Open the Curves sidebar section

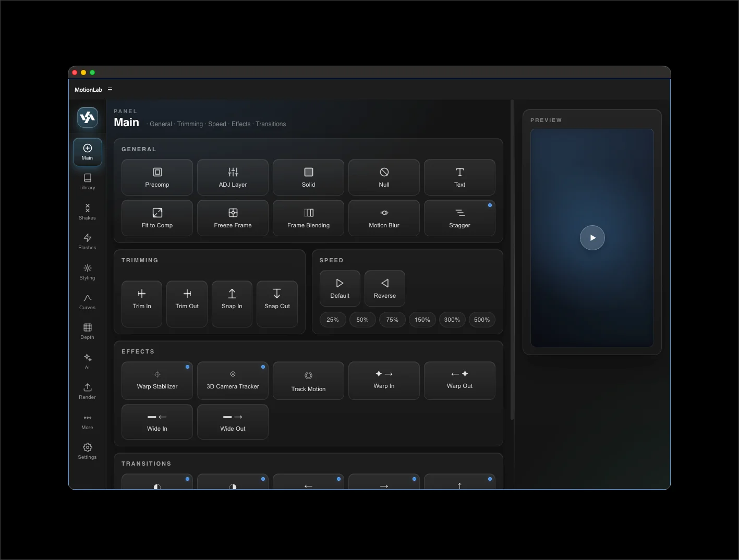(x=87, y=301)
